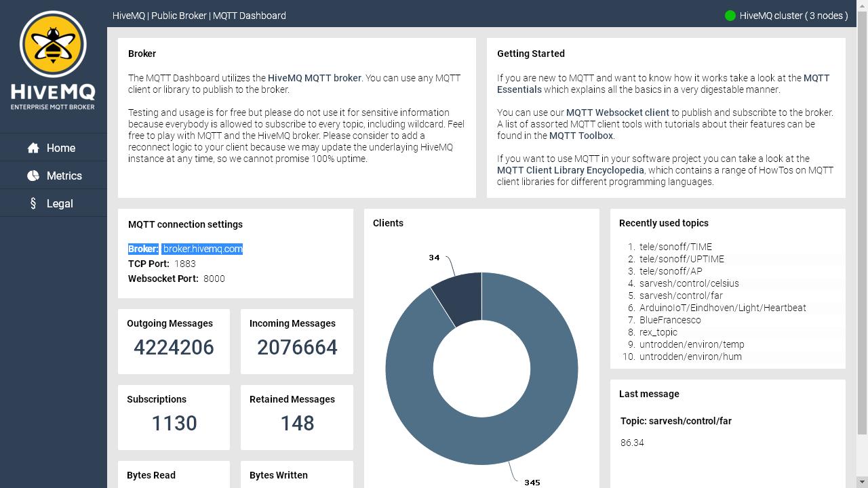Open the MQTT Websocket client link
Image resolution: width=868 pixels, height=488 pixels.
click(617, 113)
